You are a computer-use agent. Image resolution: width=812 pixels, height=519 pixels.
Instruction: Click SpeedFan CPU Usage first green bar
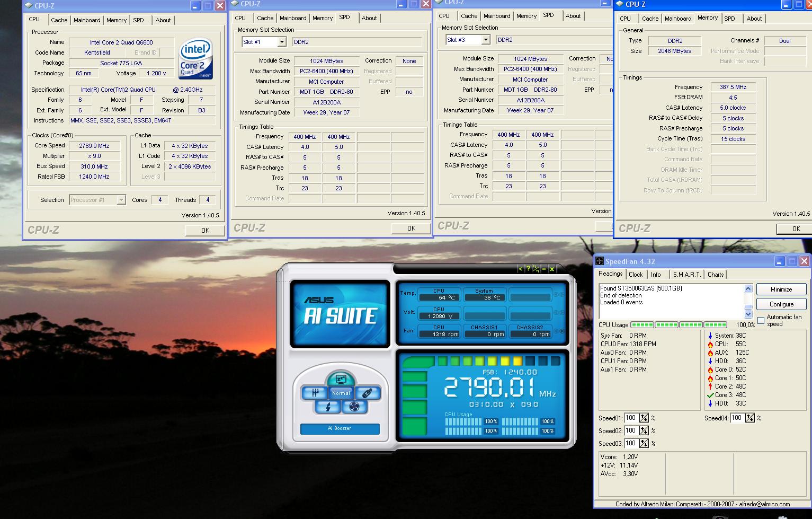(x=642, y=325)
